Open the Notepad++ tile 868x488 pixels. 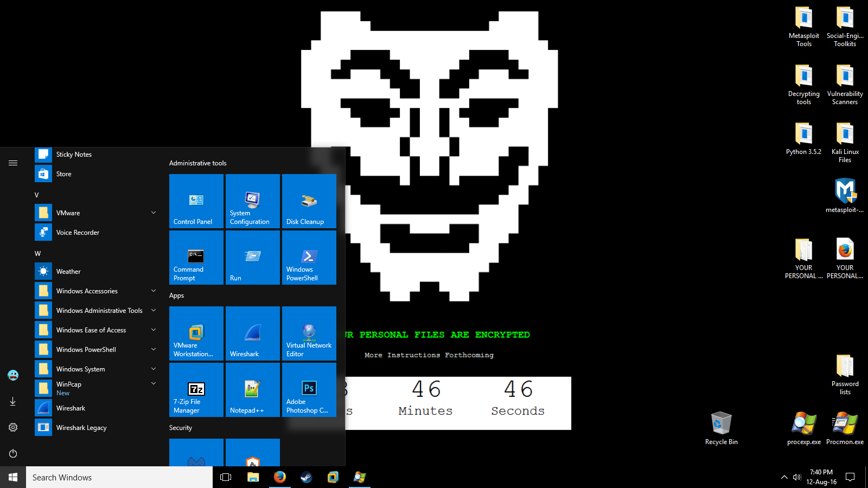pyautogui.click(x=253, y=390)
